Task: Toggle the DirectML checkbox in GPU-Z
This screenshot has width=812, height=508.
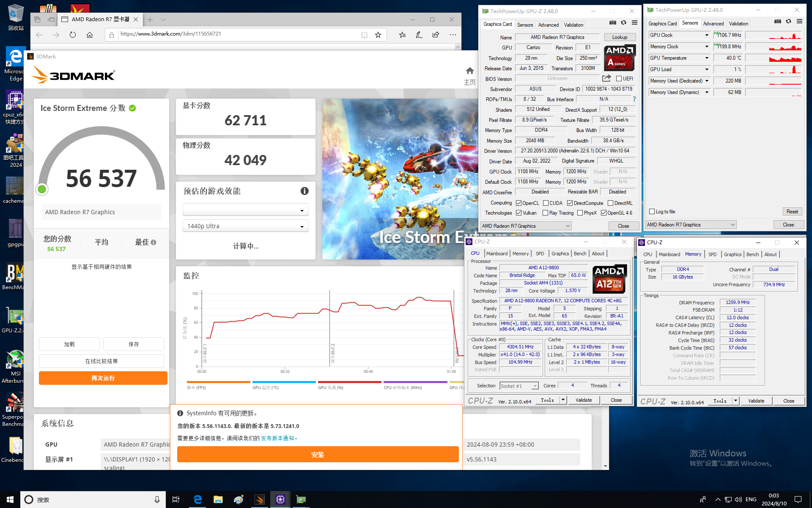Action: (610, 203)
